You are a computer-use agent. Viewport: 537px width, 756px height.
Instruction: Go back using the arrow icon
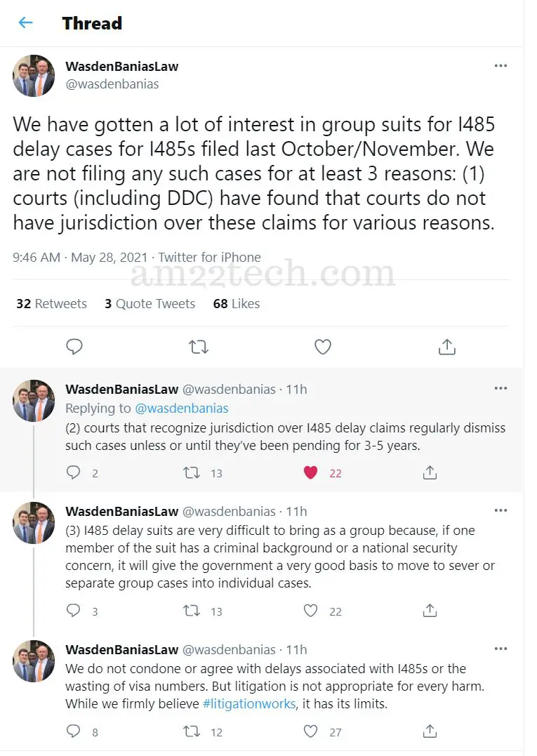(x=25, y=22)
